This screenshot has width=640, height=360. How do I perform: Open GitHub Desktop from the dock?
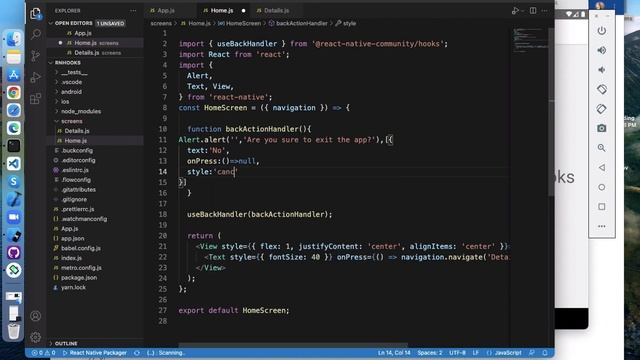point(13,253)
